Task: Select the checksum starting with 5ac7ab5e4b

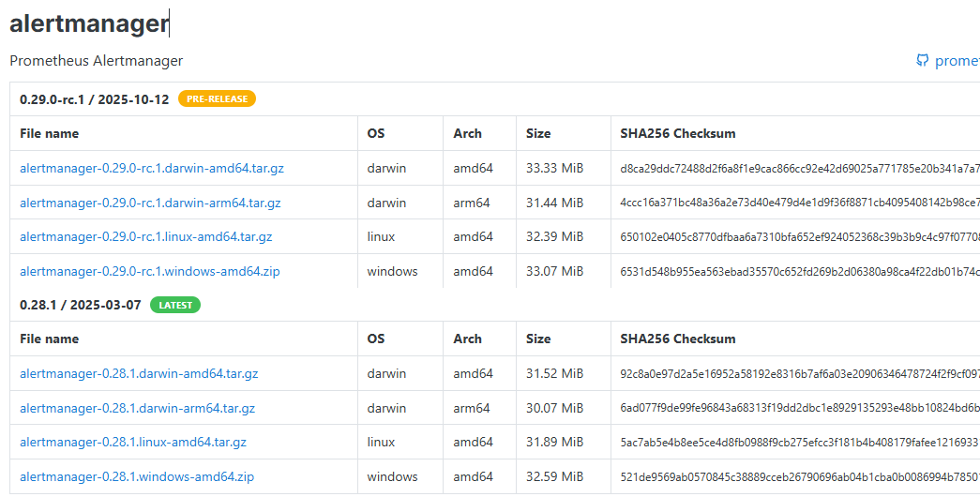Action: pyautogui.click(x=800, y=442)
